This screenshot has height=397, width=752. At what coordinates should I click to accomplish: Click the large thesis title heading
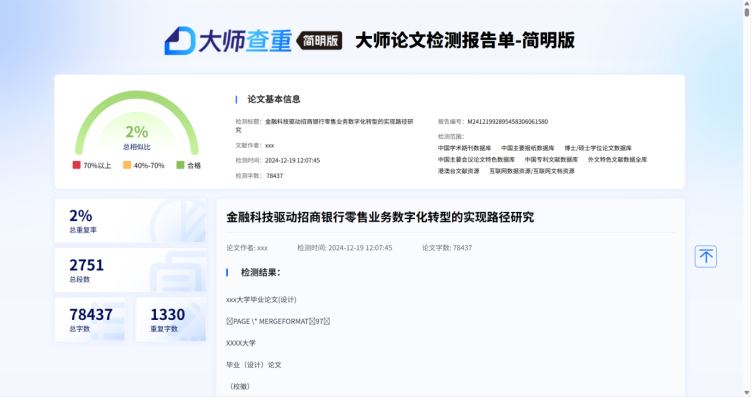380,217
